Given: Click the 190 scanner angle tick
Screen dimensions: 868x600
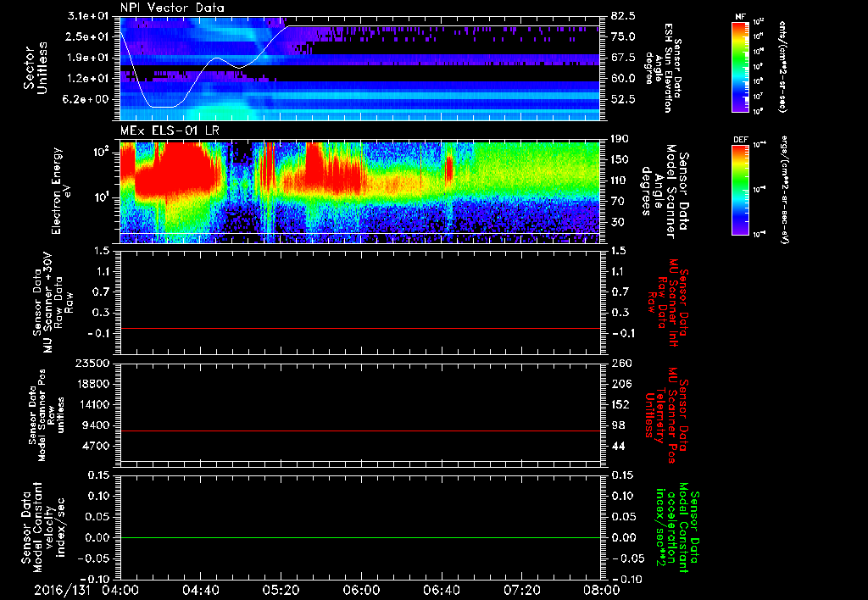Looking at the screenshot, I should click(620, 140).
